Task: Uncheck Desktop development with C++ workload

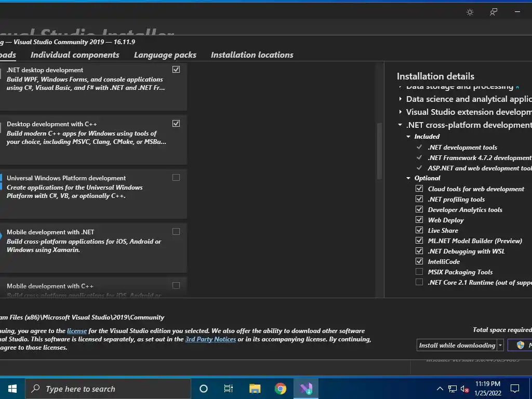Action: tap(176, 124)
